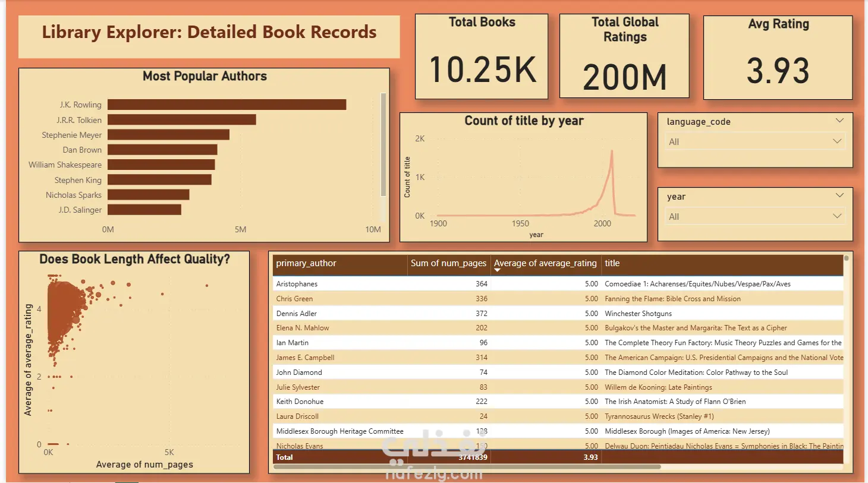This screenshot has width=868, height=483.
Task: Click the authors chart vertical scrollbar
Action: (x=383, y=144)
